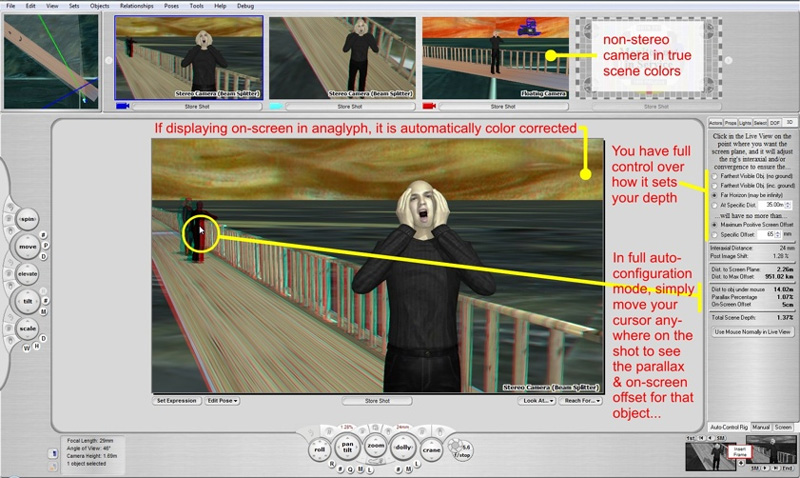
Task: Click the cyan camera icon under second shot
Action: tap(276, 106)
